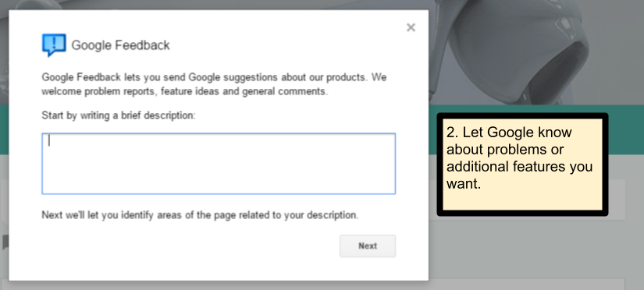
Task: Click the blue Google Feedback speech-bubble icon
Action: (54, 44)
